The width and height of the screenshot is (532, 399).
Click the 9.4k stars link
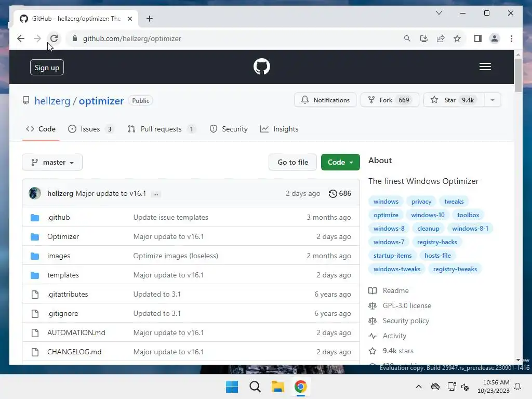[x=391, y=351]
